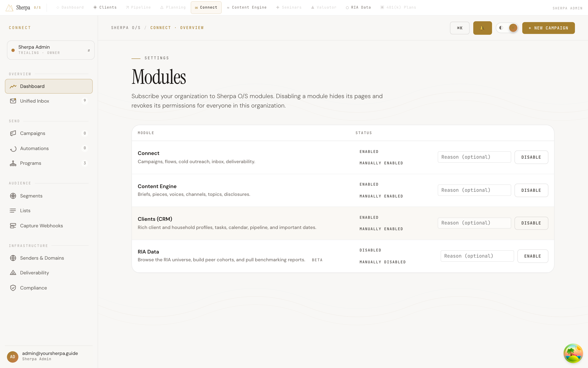
Task: Click the Lists lines icon
Action: pos(13,211)
